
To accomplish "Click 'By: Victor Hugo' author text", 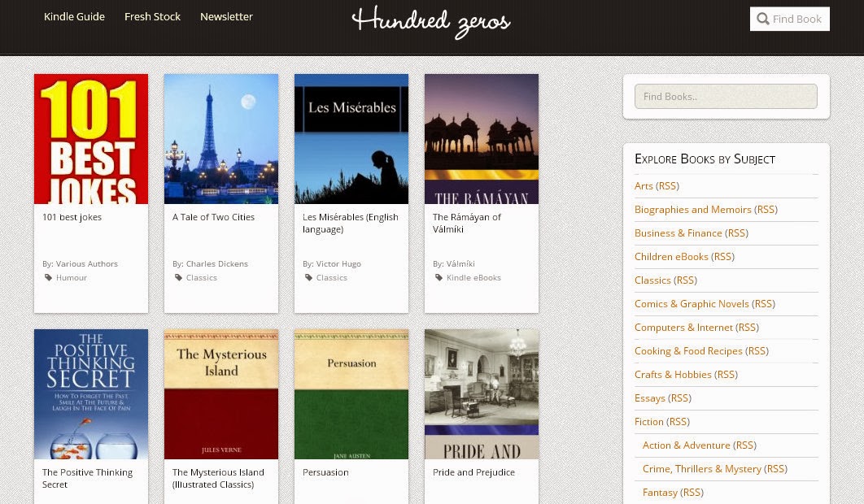I will click(331, 264).
